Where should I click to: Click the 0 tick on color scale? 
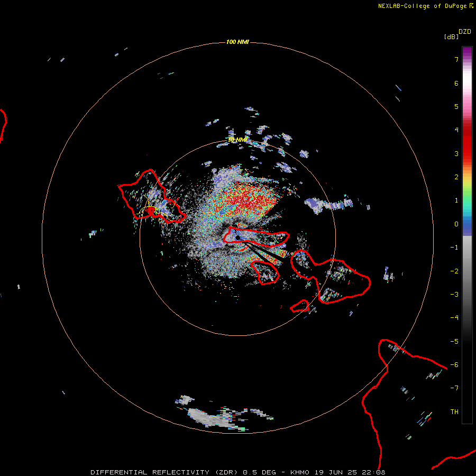[x=456, y=224]
